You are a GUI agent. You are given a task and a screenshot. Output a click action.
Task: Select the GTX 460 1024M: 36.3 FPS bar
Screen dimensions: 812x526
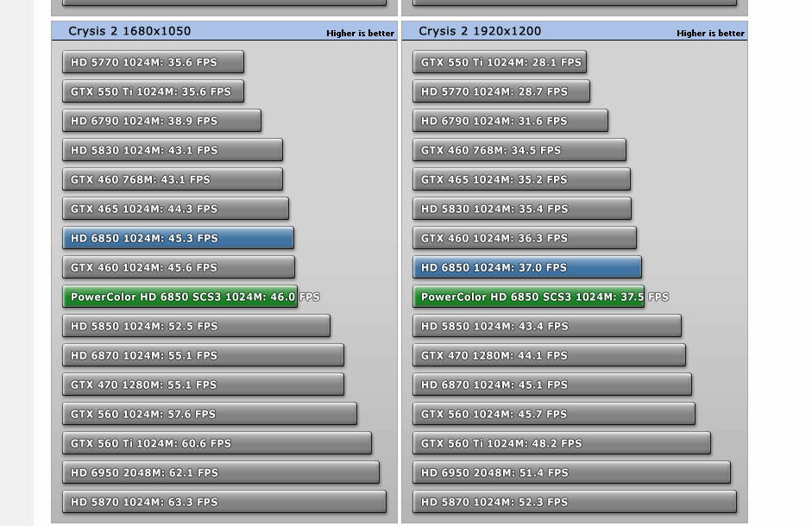[525, 238]
